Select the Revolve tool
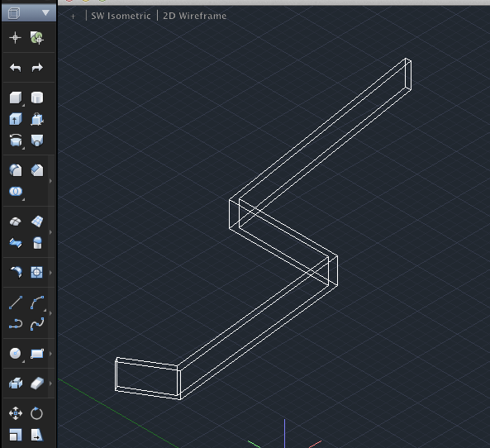 click(x=16, y=141)
